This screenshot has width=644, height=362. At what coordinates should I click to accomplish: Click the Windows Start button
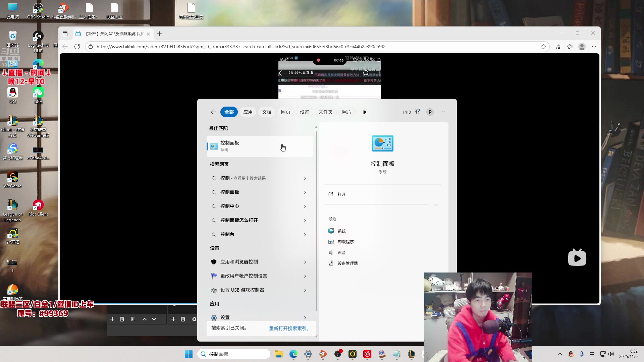coord(189,354)
